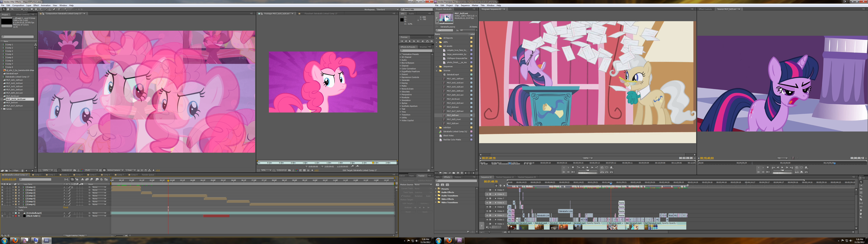868x244 pixels.
Task: Open Premiere Pro from the right taskbar
Action: click(459, 240)
